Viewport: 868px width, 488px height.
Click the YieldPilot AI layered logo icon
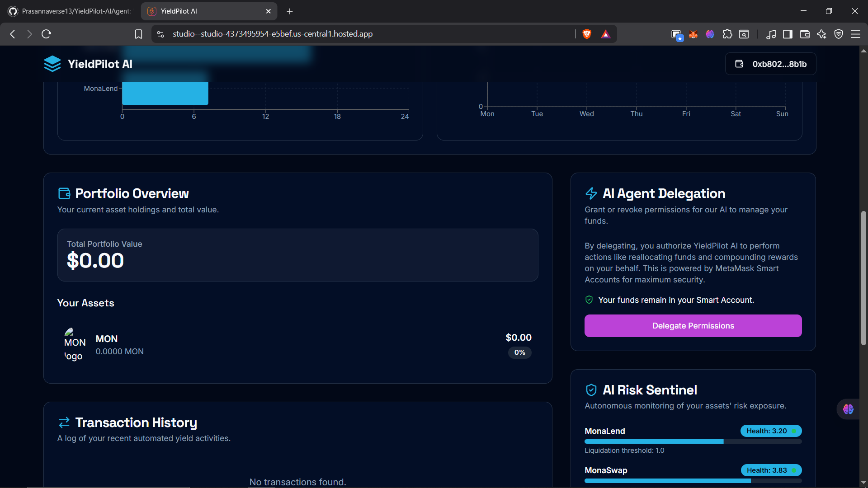coord(52,64)
